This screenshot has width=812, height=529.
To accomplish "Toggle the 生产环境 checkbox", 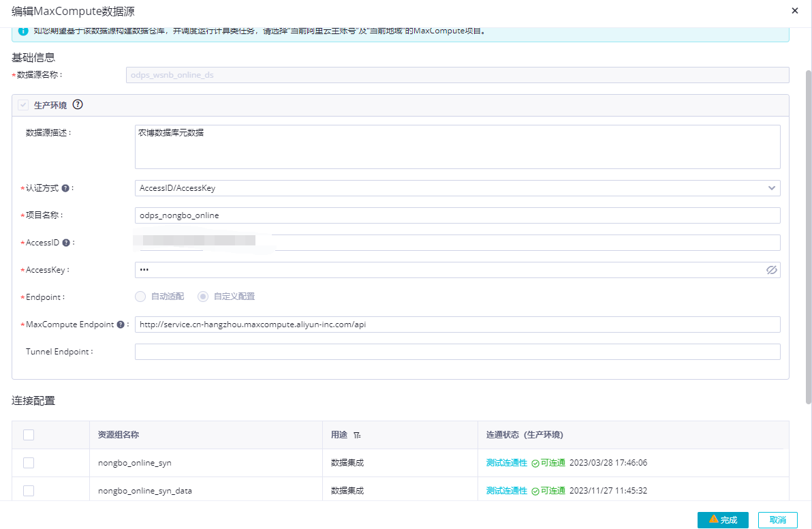I will (x=23, y=105).
